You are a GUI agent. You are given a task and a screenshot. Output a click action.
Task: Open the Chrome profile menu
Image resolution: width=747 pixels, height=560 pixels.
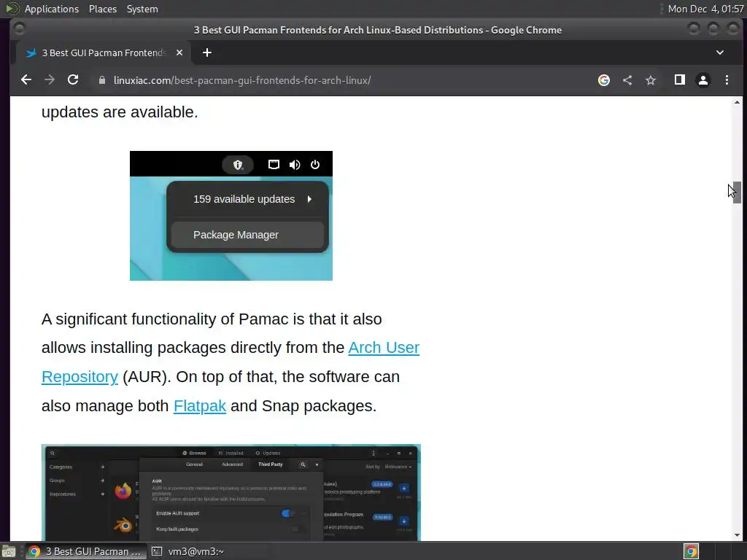(703, 80)
